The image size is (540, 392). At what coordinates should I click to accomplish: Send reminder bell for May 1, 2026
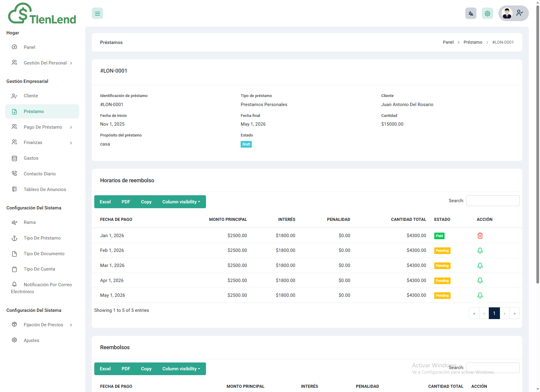[480, 296]
